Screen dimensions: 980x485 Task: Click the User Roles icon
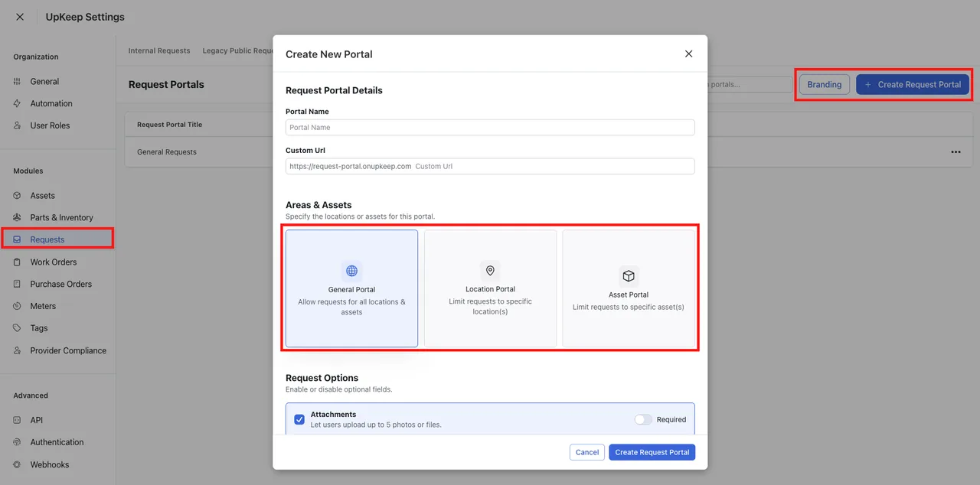(x=18, y=125)
